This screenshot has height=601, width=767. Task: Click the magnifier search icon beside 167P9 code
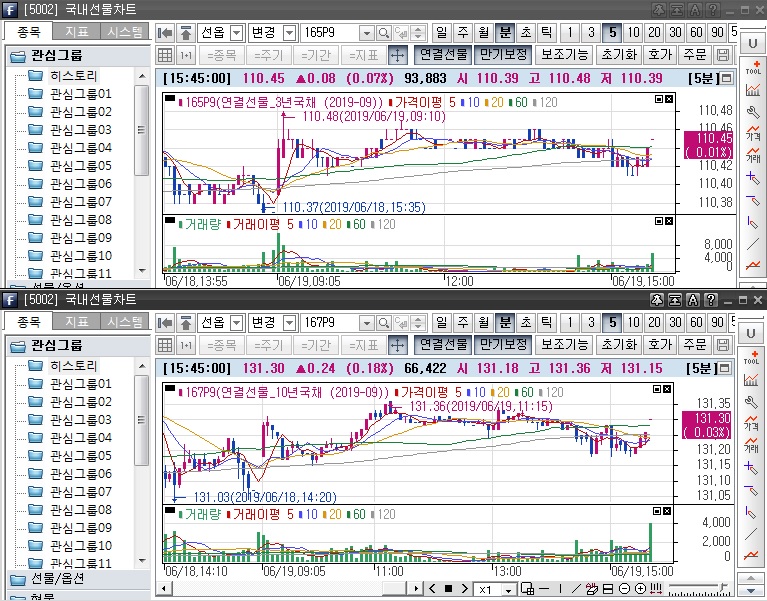tap(384, 323)
